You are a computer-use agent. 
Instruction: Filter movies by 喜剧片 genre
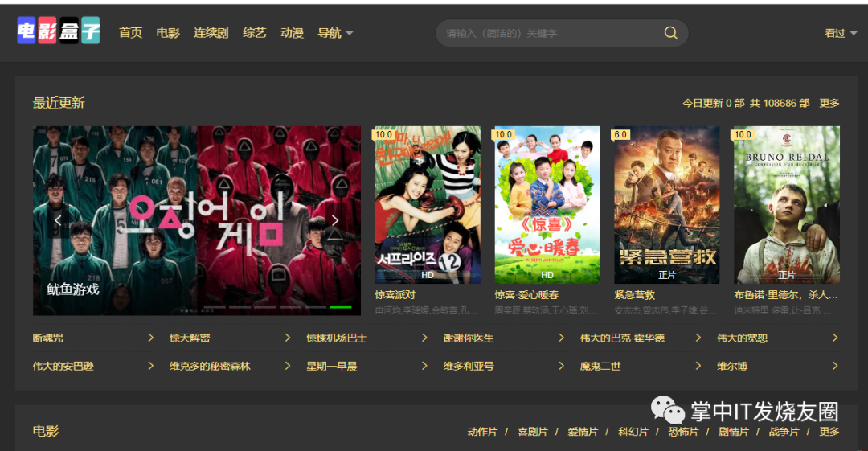click(533, 432)
